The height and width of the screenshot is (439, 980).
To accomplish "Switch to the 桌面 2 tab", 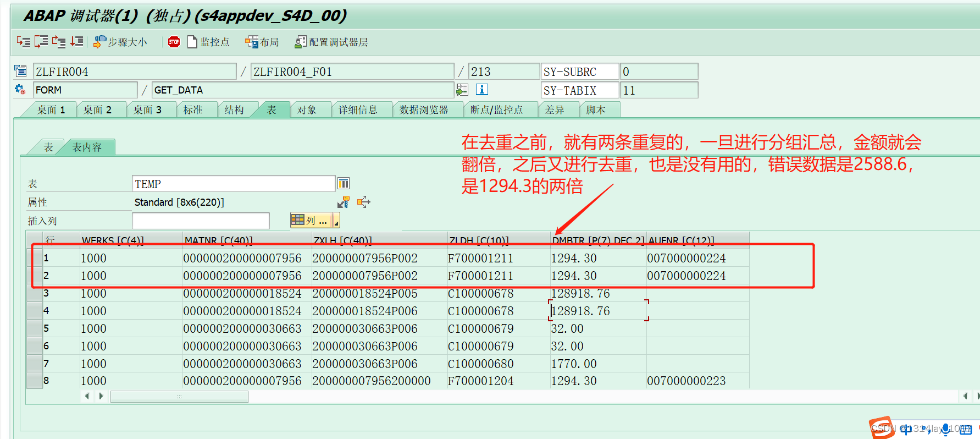I will pos(97,110).
